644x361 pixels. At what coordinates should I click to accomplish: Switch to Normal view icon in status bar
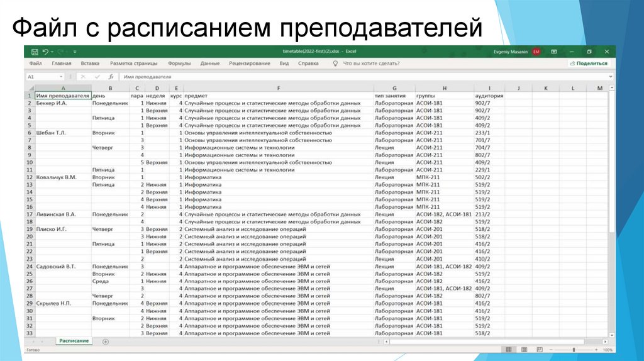[x=508, y=350]
